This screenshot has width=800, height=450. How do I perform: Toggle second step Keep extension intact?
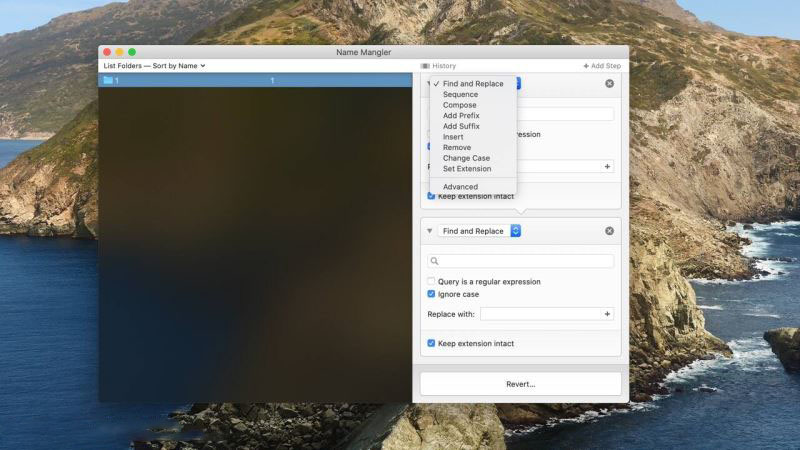point(431,343)
